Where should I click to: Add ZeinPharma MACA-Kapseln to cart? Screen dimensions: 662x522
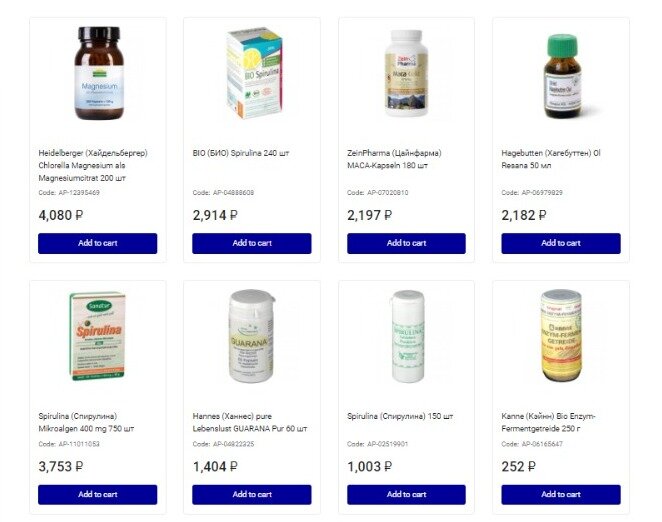point(406,243)
